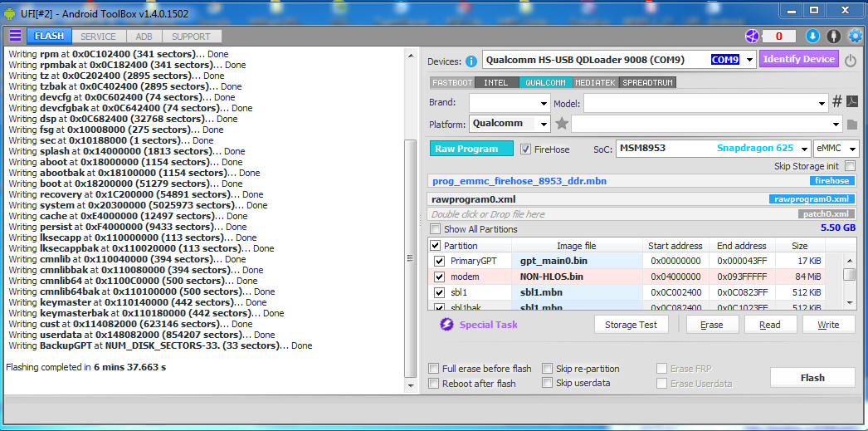Viewport: 868px width, 431px height.
Task: Click the rawprogram0.xml file field
Action: pyautogui.click(x=642, y=199)
